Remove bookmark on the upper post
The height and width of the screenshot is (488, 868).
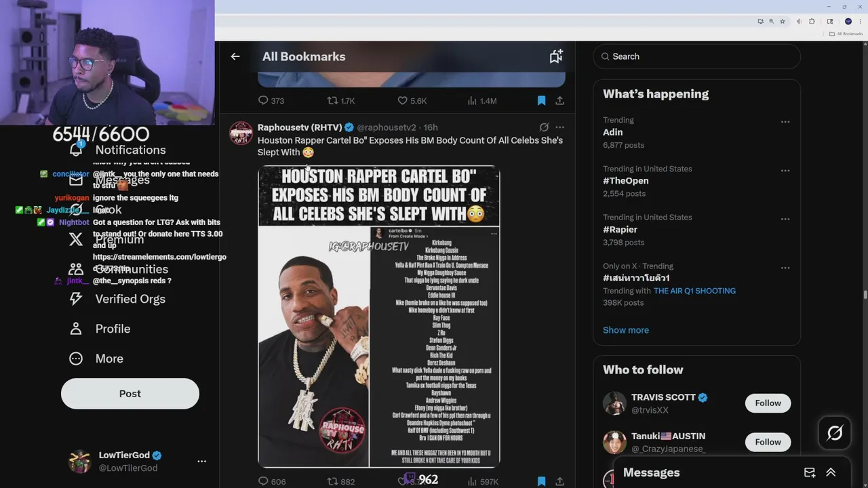click(x=541, y=100)
